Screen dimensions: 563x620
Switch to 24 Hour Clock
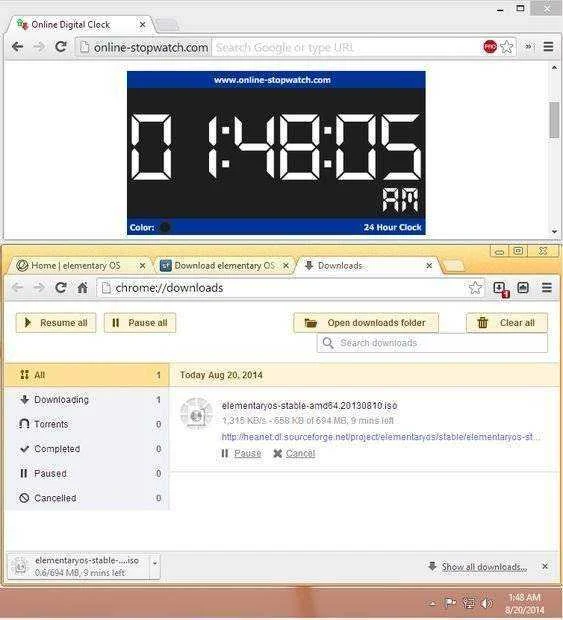[392, 227]
